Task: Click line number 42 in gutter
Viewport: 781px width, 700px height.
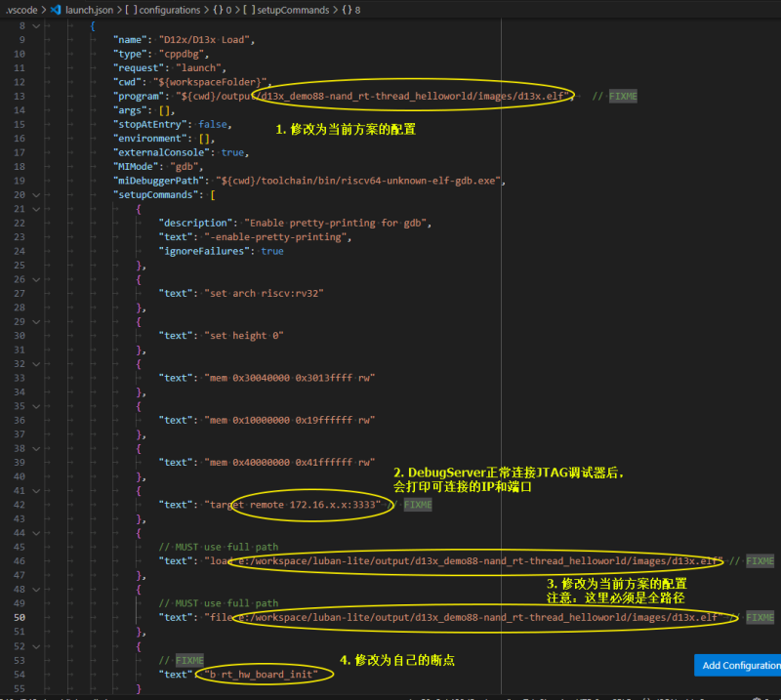Action: coord(20,505)
